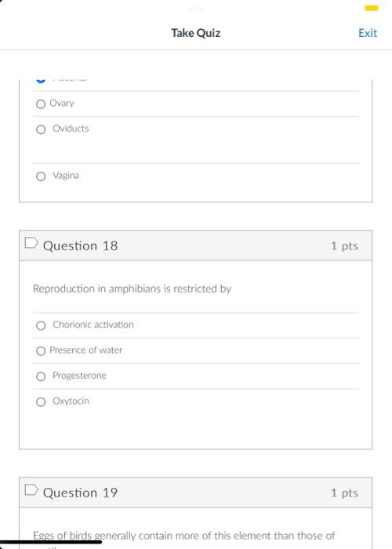Tap the Reproduction in amphibians question text

[132, 289]
